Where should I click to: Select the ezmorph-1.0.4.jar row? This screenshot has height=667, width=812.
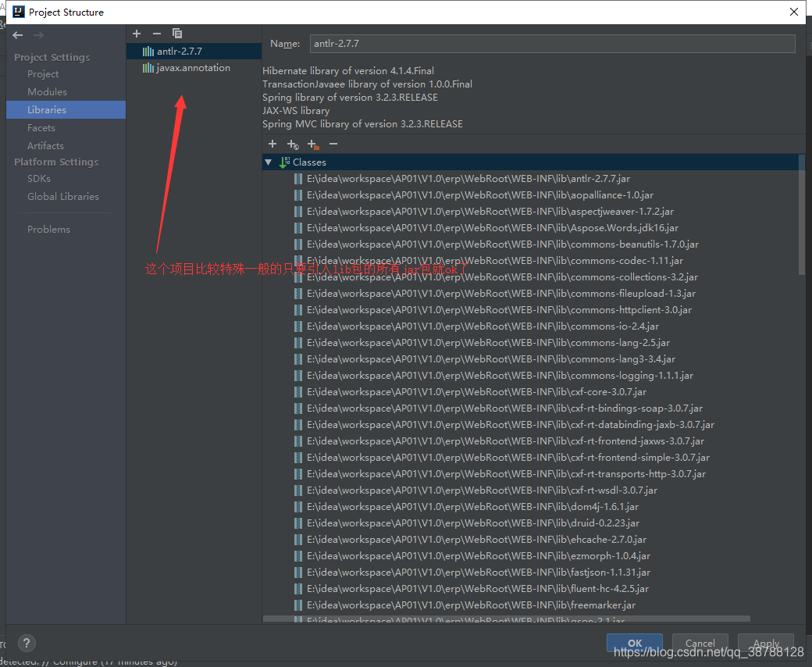click(530, 556)
